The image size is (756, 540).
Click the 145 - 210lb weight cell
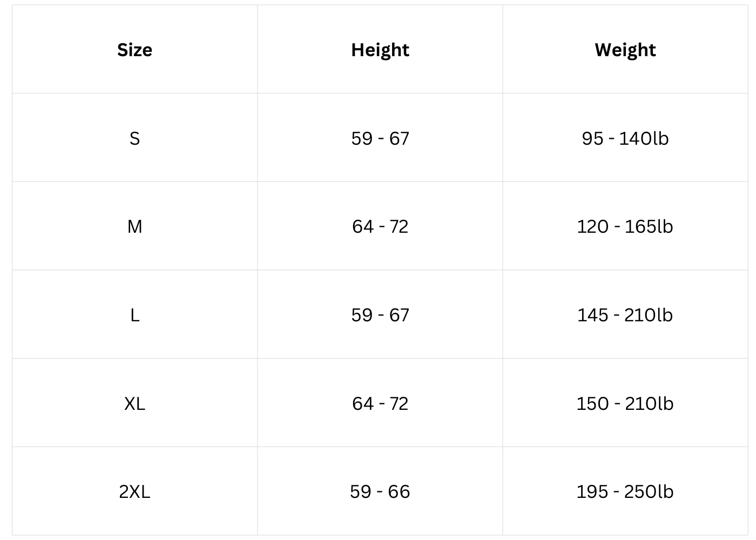pyautogui.click(x=625, y=315)
